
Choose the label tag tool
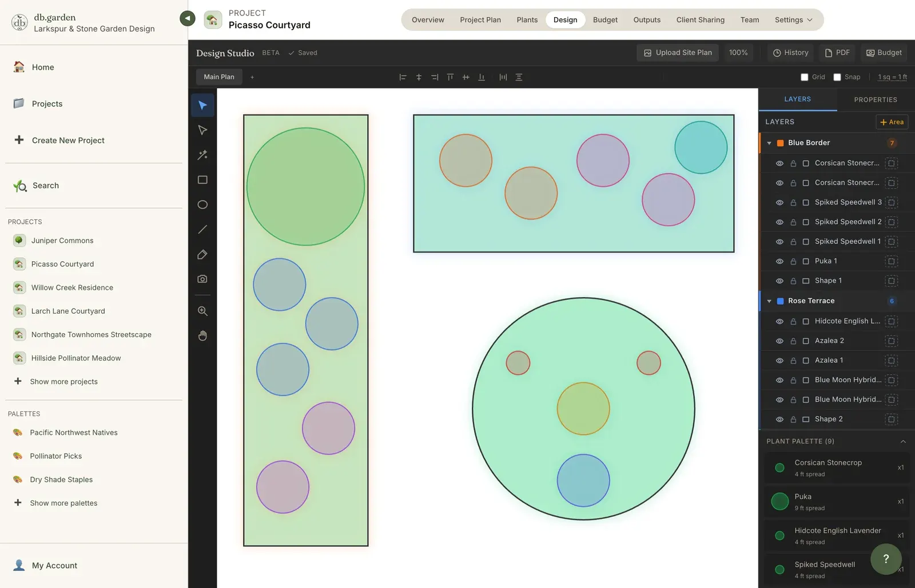(x=202, y=254)
